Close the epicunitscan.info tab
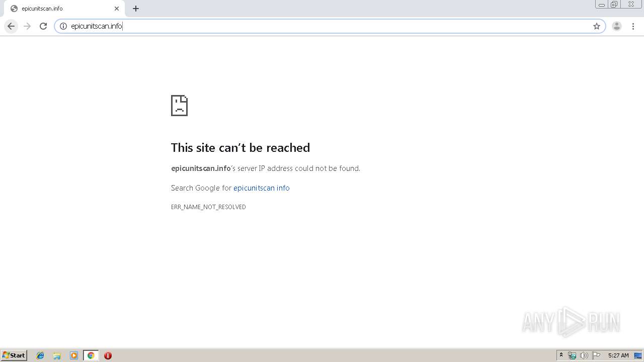Viewport: 644px width, 362px height. (x=117, y=9)
